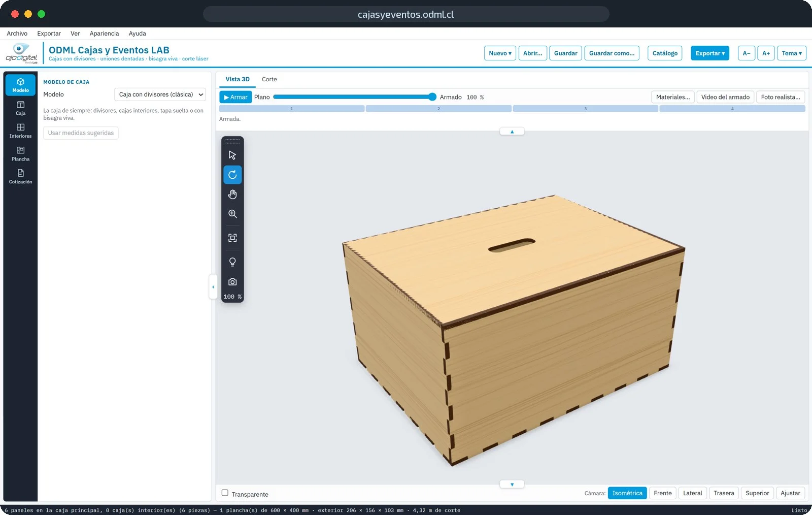Select the Vista 3D tab
Viewport: 812px width, 515px height.
(x=238, y=79)
